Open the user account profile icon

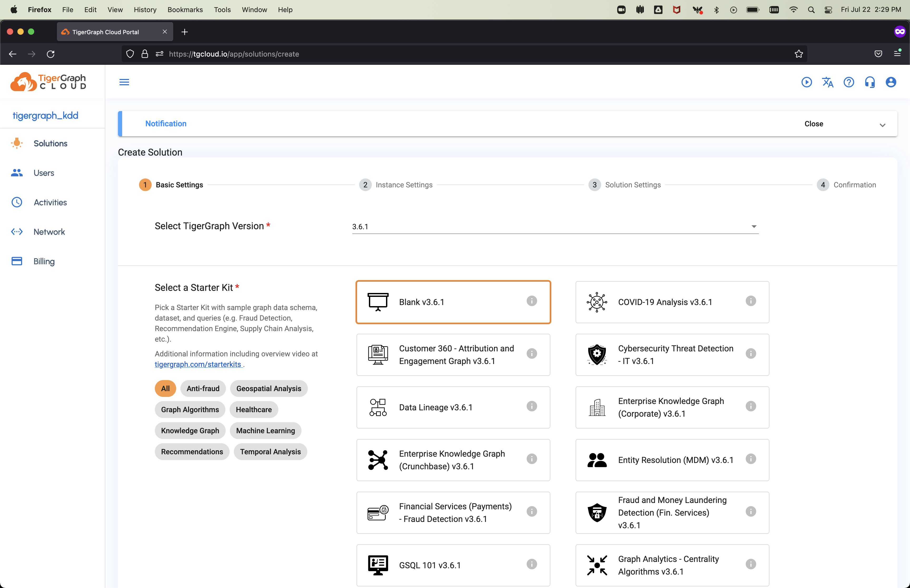point(891,82)
